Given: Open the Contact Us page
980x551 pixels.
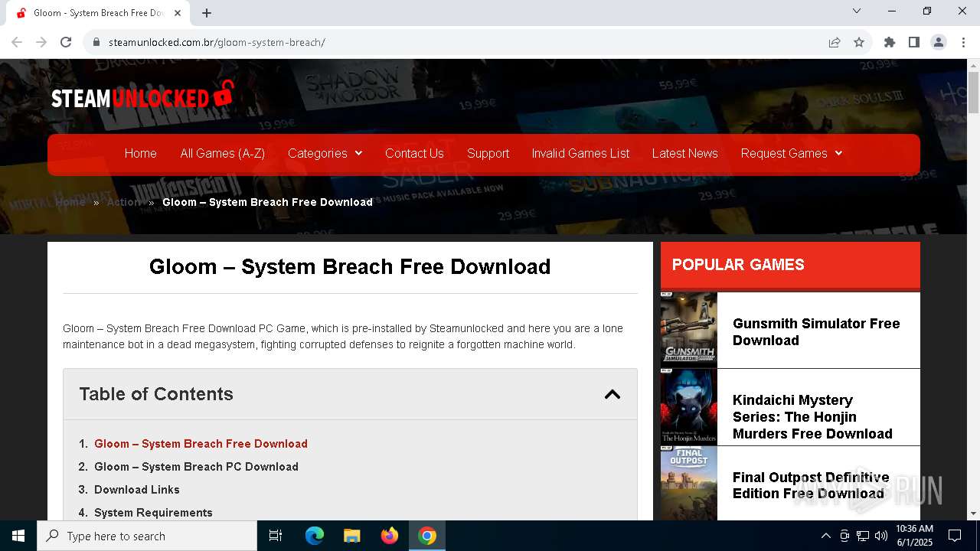Looking at the screenshot, I should pos(414,153).
